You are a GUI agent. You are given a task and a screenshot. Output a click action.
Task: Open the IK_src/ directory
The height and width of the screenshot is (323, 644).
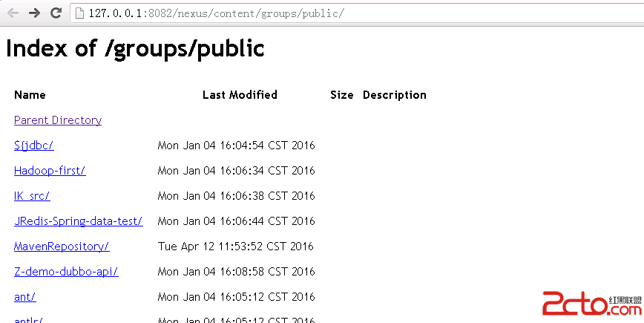(32, 195)
